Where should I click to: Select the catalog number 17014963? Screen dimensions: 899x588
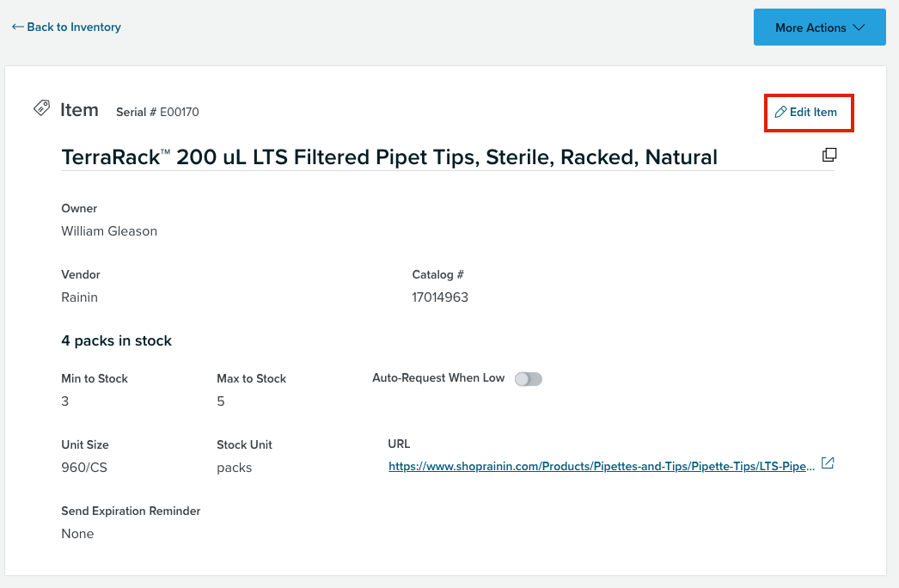(x=440, y=297)
